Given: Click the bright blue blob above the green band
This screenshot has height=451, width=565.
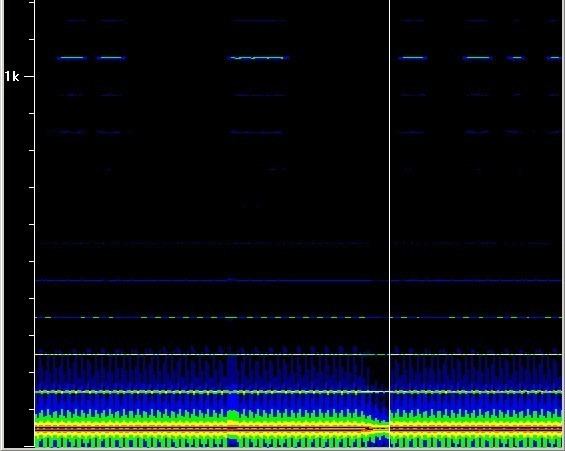Looking at the screenshot, I should [233, 401].
